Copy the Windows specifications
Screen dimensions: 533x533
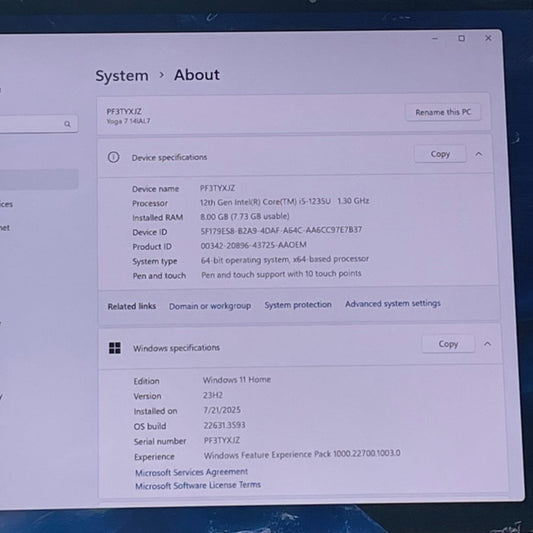tap(448, 344)
